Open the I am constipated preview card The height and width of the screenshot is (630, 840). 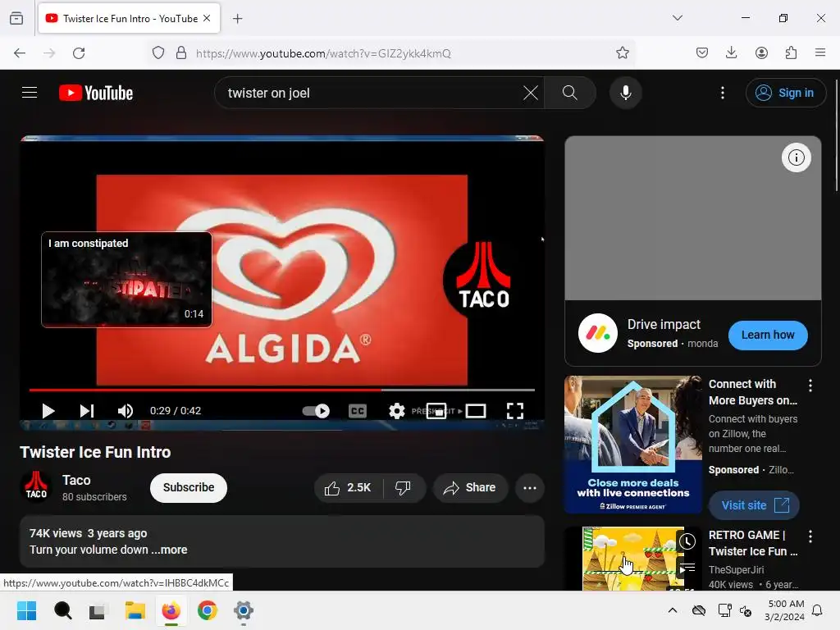coord(126,279)
